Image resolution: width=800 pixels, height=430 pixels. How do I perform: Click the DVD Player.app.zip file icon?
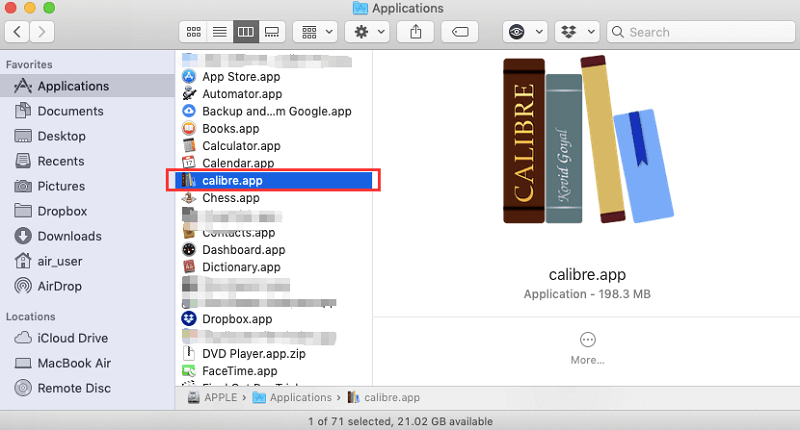coord(189,353)
